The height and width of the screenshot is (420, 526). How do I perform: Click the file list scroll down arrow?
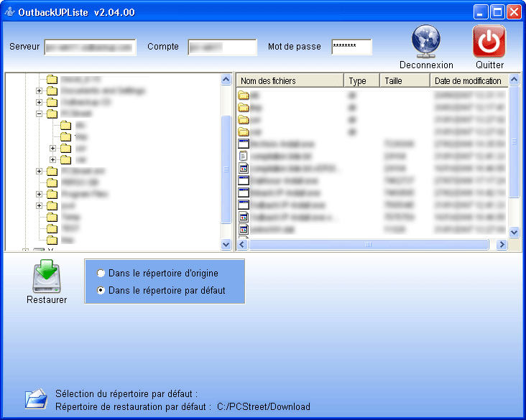click(x=514, y=232)
